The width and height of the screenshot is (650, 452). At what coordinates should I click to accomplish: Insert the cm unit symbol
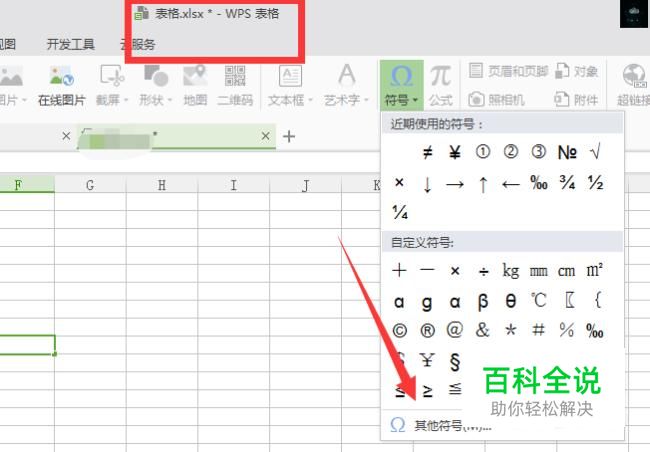(566, 272)
